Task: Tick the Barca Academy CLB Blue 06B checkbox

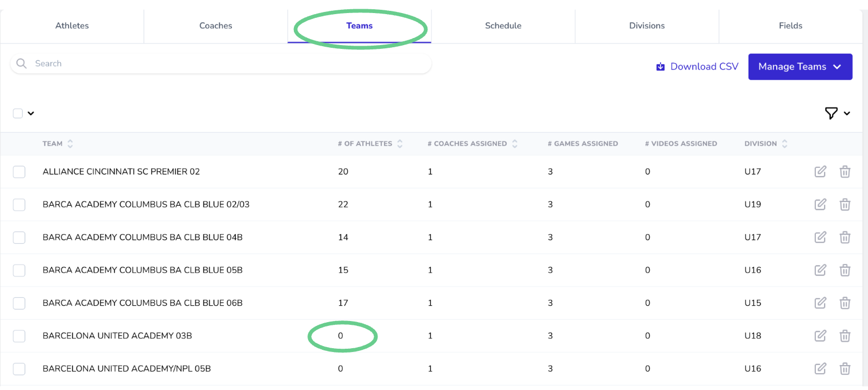Action: (19, 303)
